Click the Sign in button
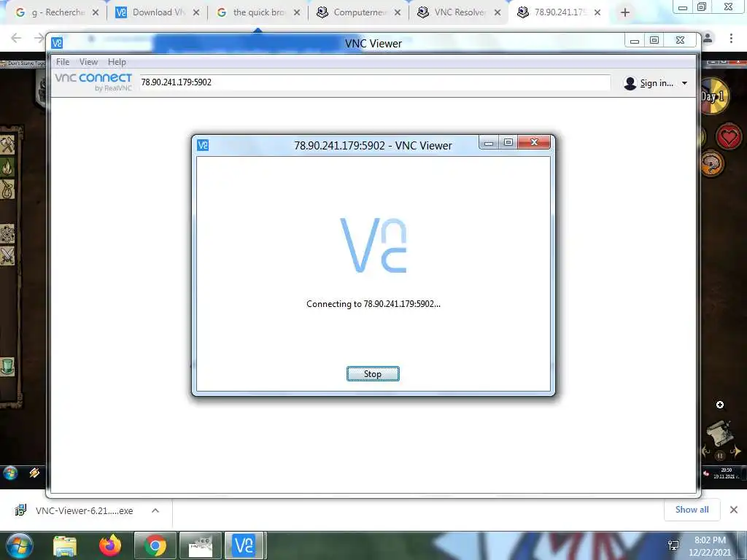 (657, 83)
